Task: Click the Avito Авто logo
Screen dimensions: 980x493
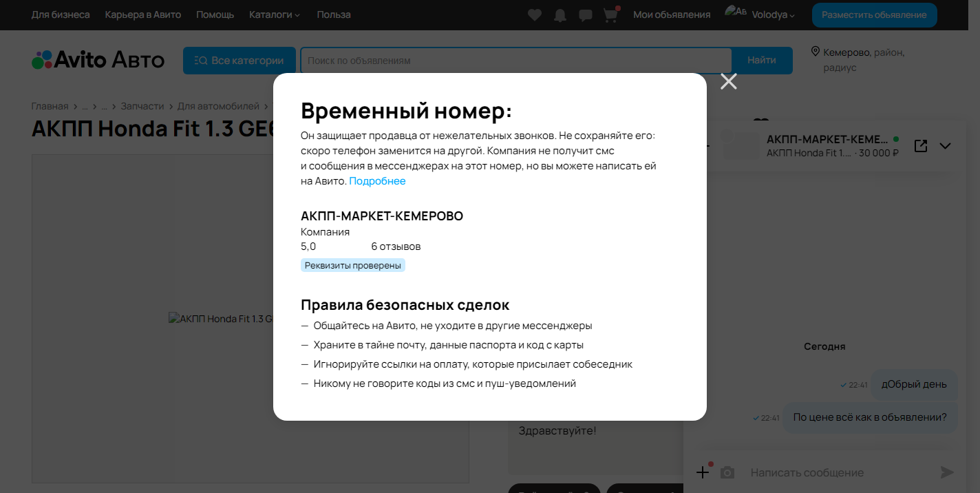Action: (x=98, y=60)
